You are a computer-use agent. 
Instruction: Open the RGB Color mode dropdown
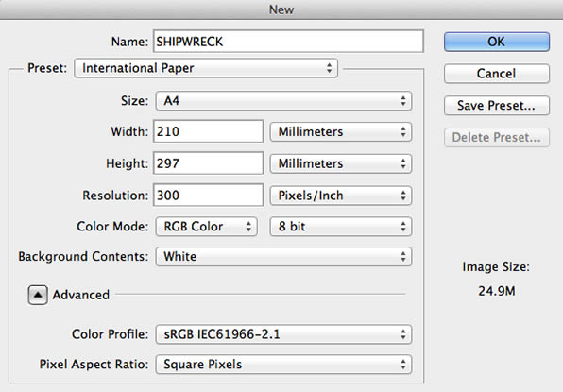coord(207,227)
